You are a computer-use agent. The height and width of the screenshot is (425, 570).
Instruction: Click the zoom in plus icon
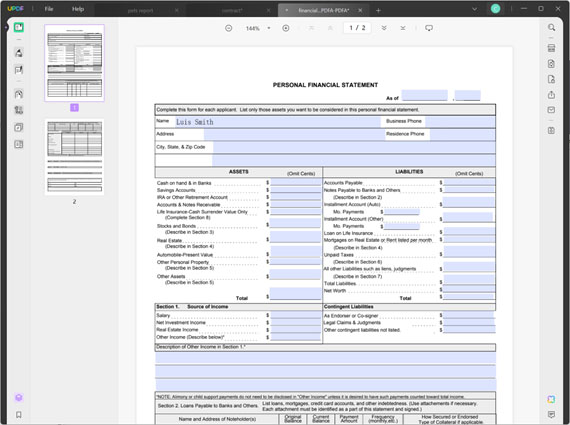click(286, 28)
